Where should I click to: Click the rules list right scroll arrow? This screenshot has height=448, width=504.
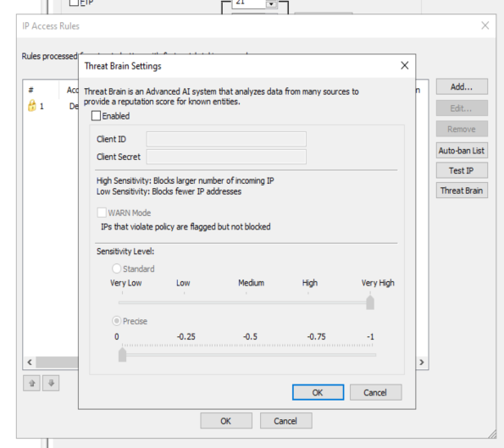pyautogui.click(x=422, y=362)
